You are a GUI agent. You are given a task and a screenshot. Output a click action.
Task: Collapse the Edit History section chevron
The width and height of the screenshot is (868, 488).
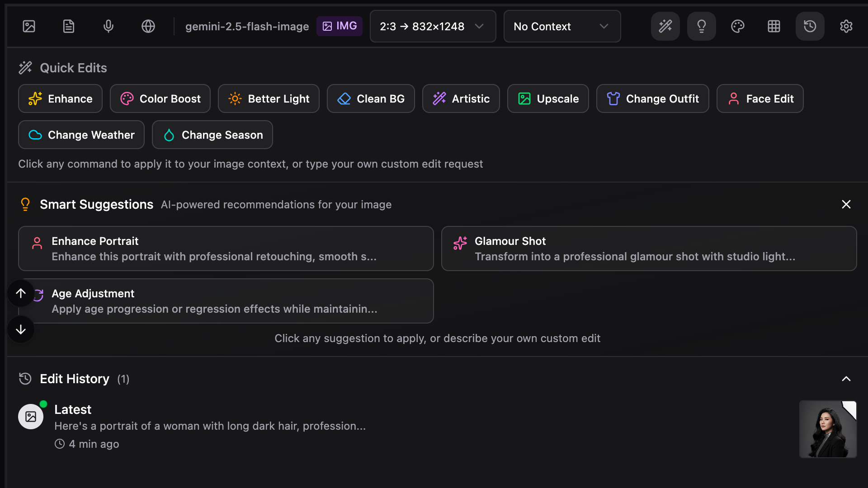846,379
